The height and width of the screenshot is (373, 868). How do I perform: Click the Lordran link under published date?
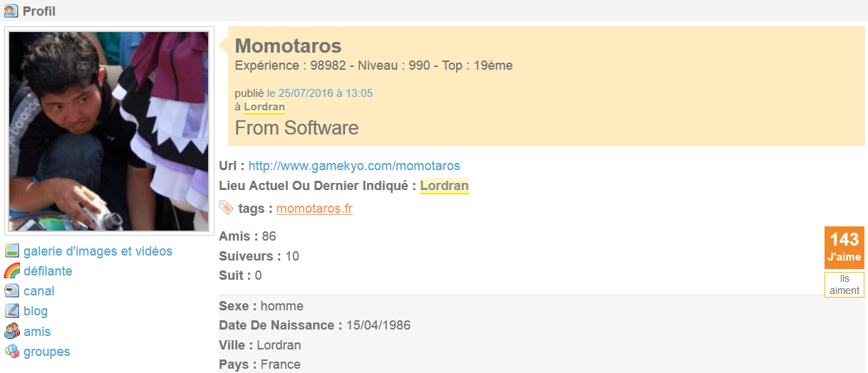point(264,107)
